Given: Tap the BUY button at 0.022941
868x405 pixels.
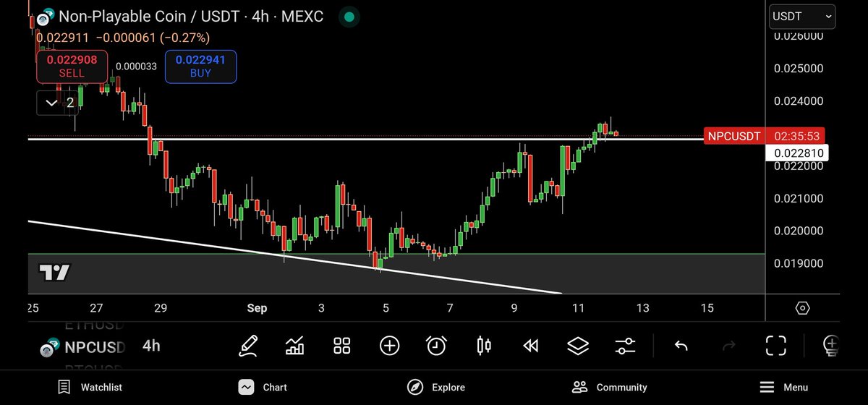Looking at the screenshot, I should point(200,66).
